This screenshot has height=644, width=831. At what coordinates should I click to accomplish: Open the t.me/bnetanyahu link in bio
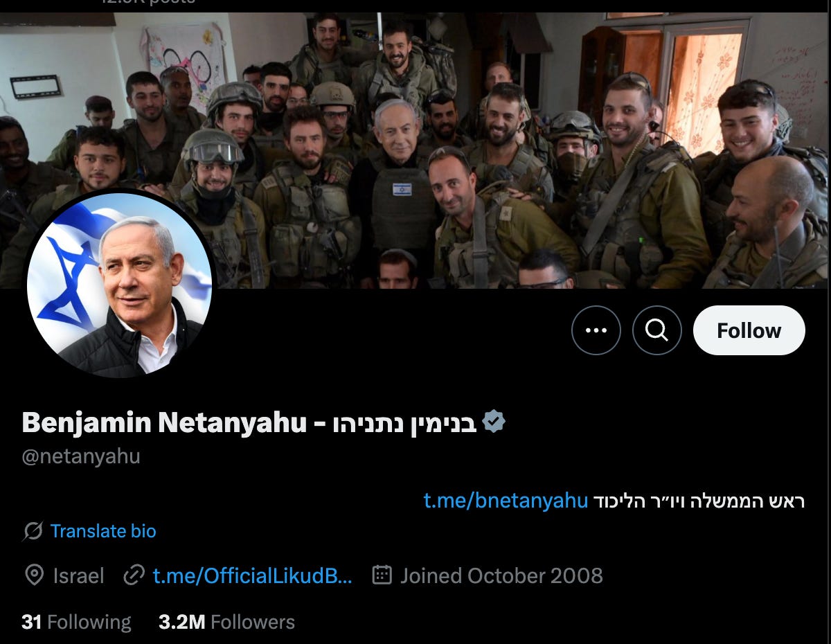click(x=506, y=501)
